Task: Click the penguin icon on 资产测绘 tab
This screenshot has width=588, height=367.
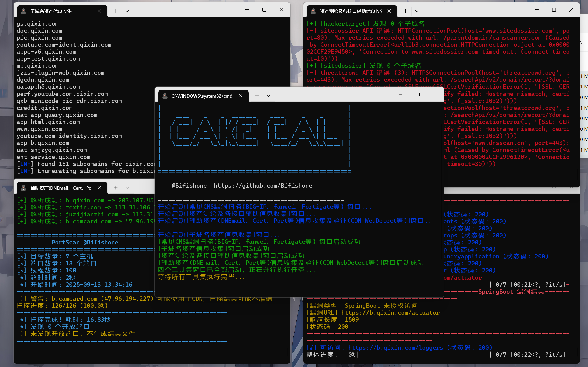Action: (313, 11)
